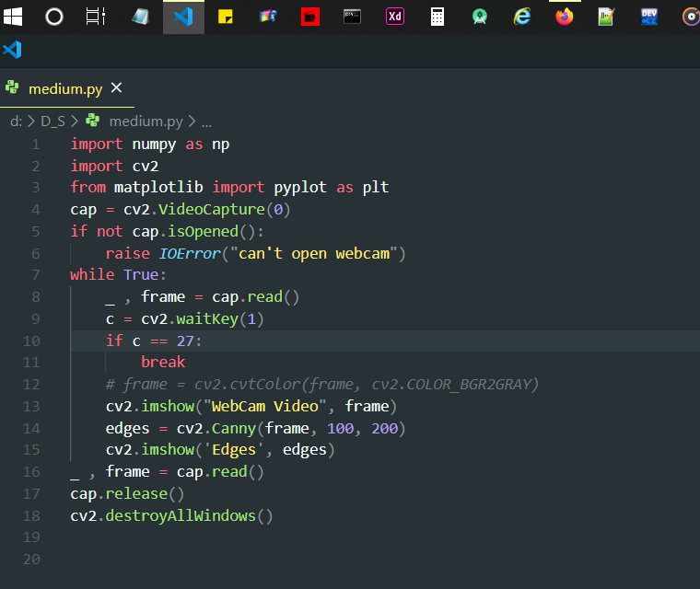Image resolution: width=700 pixels, height=589 pixels.
Task: Open the red video app taskbar icon
Action: 310,17
